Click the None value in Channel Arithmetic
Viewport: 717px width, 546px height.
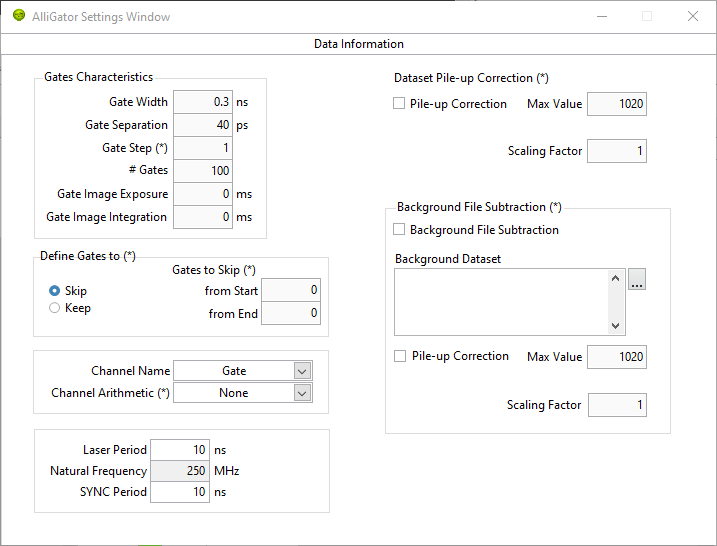(x=234, y=393)
